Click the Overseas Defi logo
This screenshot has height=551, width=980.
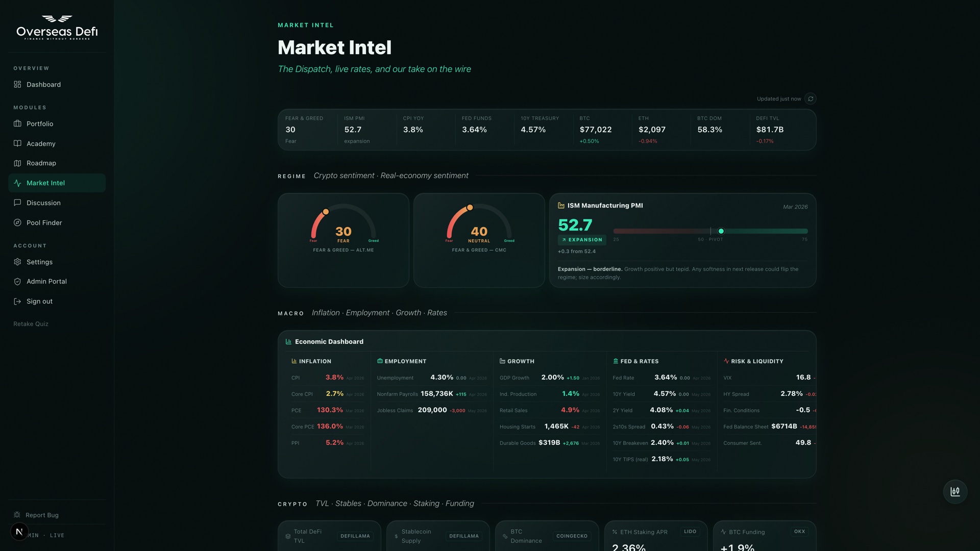coord(57,27)
